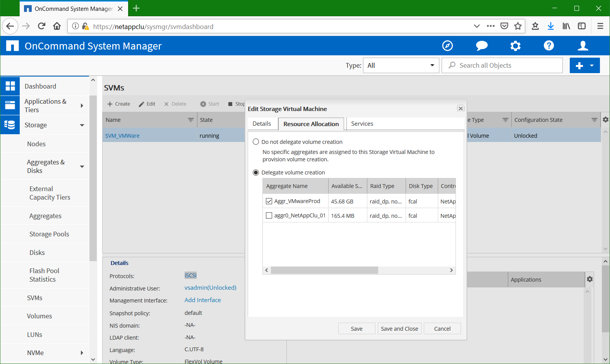The image size is (610, 364).
Task: Click the NetApp logo in header
Action: [12, 46]
